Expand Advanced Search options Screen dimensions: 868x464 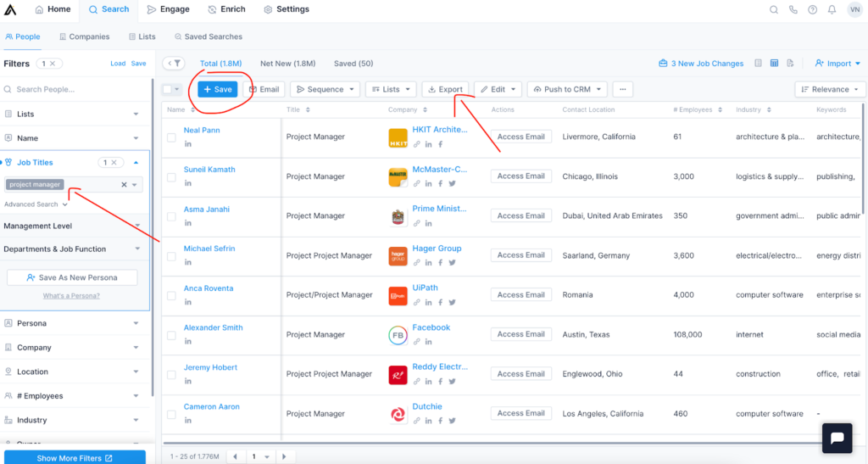pos(36,204)
